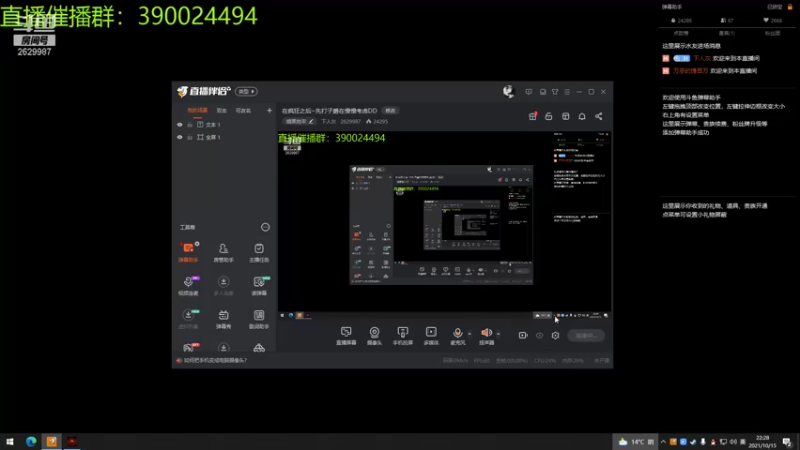
Task: Click the orange app icon on the taskbar
Action: pos(52,441)
